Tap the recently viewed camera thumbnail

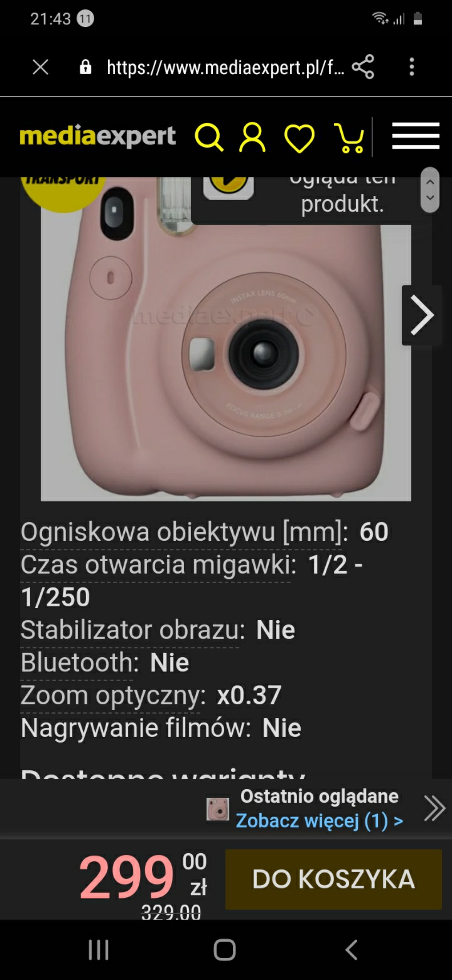point(218,809)
